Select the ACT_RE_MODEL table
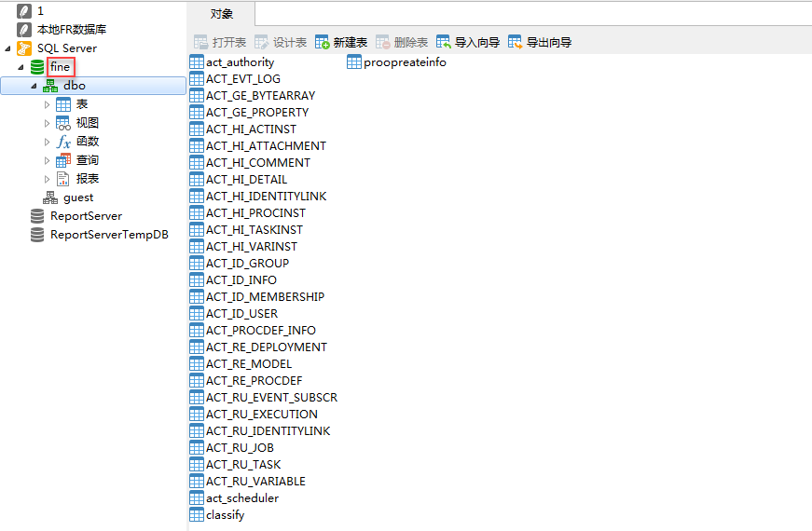Image resolution: width=812 pixels, height=531 pixels. tap(249, 364)
